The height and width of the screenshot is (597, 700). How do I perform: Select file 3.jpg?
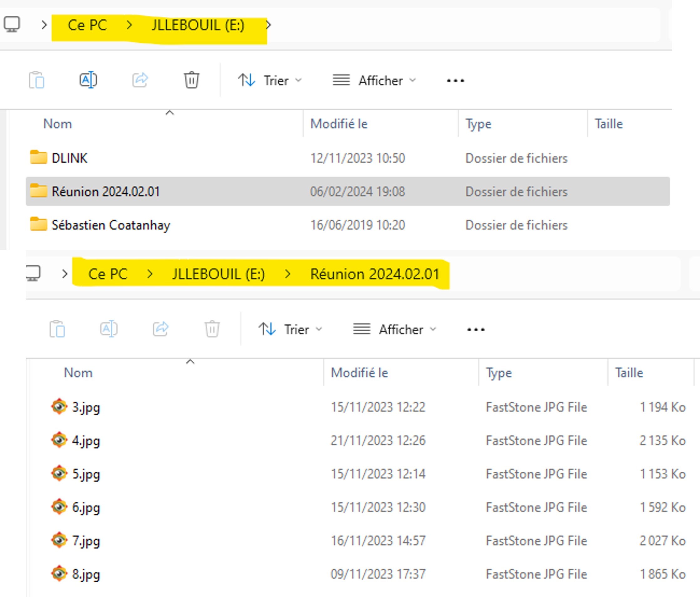86,407
